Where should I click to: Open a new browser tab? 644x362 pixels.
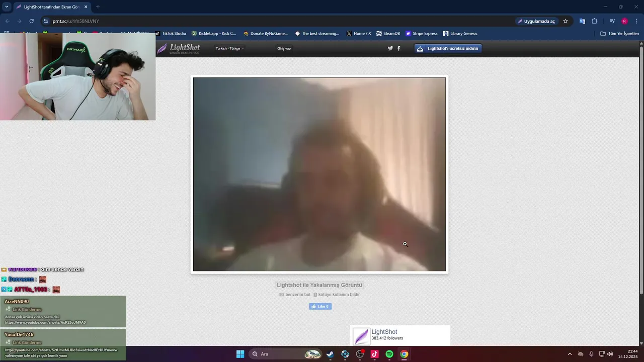[x=98, y=7]
